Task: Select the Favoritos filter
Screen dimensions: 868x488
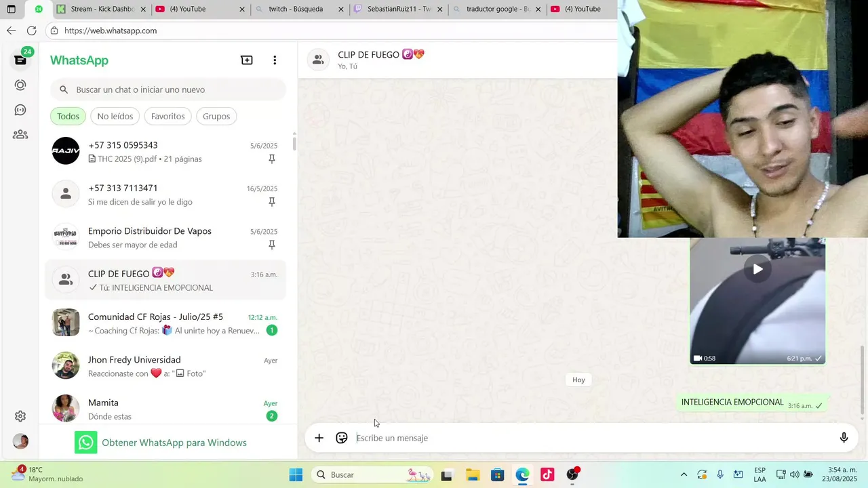Action: (x=168, y=117)
